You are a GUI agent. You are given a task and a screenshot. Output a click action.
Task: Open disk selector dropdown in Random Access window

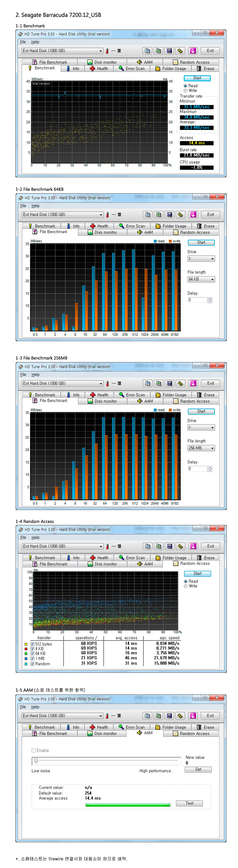click(63, 546)
